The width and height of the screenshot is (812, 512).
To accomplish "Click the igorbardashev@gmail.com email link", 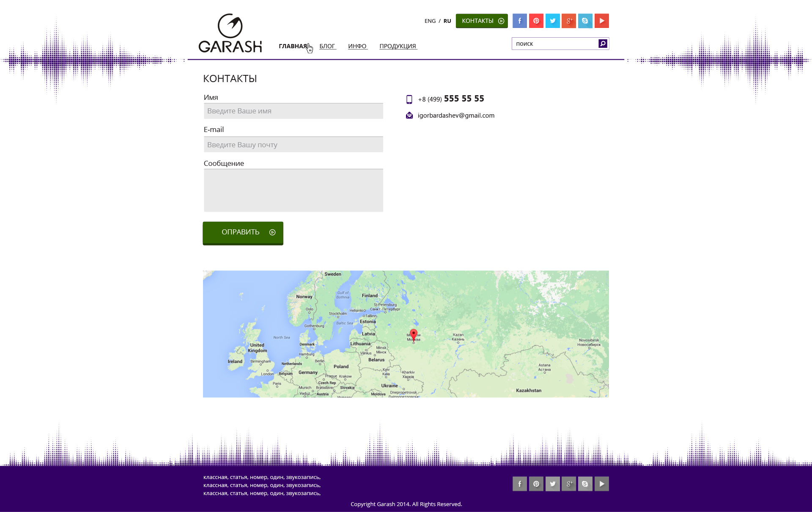I will (456, 116).
